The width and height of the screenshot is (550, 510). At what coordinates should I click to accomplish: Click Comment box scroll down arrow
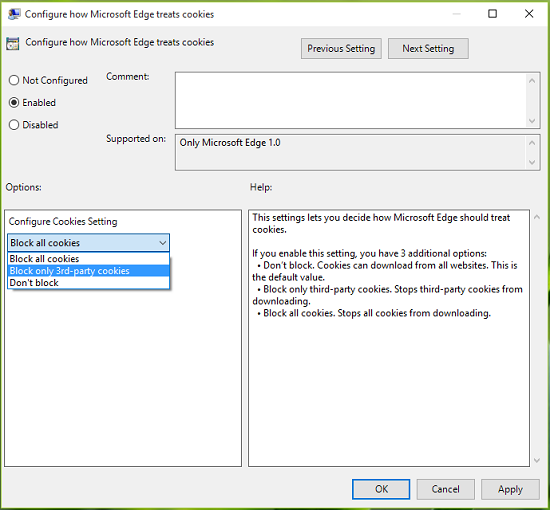[x=532, y=121]
